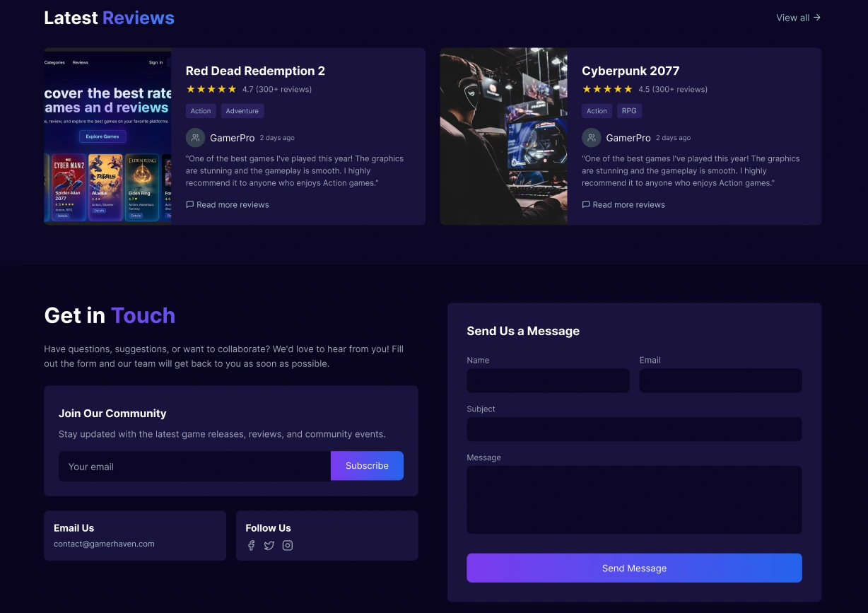
Task: Open the Cyberpunk 2077 thumbnail image
Action: (x=503, y=136)
